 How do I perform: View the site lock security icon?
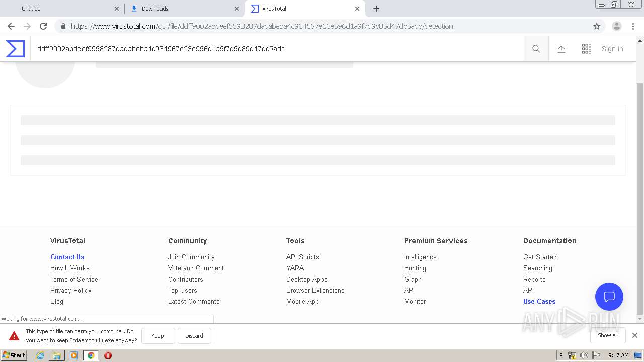[x=63, y=26]
